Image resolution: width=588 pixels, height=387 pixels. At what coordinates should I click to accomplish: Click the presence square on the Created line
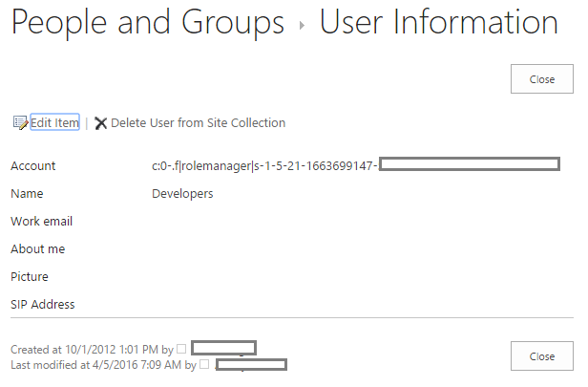[181, 349]
